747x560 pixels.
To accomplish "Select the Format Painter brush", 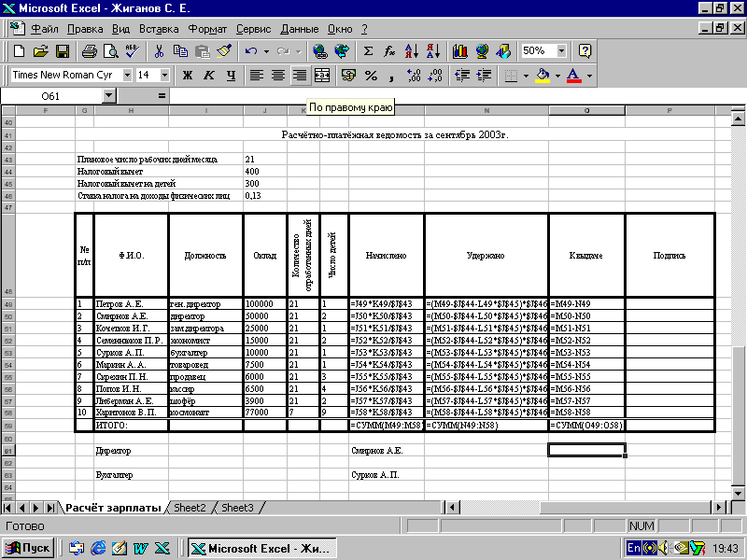I will pyautogui.click(x=223, y=51).
